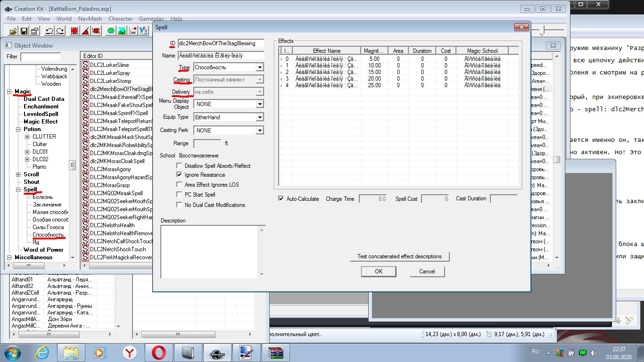Click the Save plugin floppy icon
644x362 pixels.
coord(24,31)
